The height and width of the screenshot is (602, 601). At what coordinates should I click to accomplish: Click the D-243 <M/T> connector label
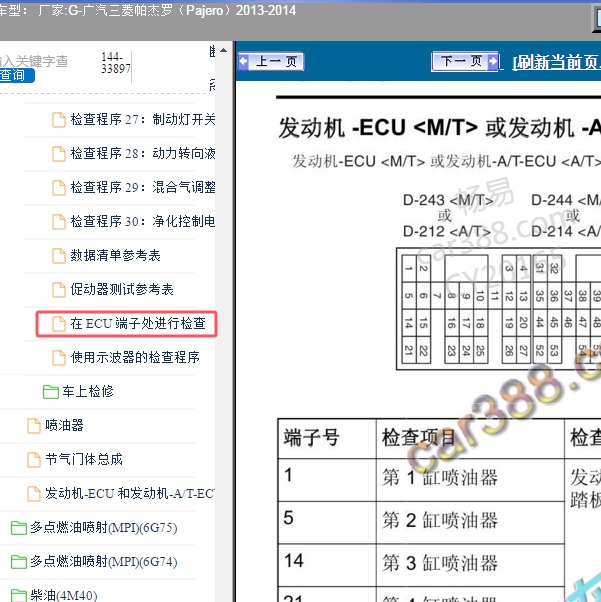448,200
